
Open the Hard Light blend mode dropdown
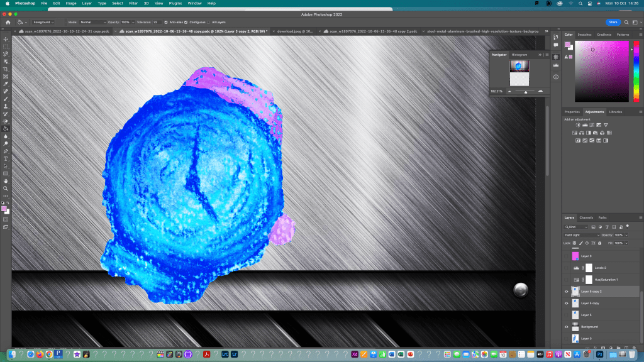click(x=581, y=235)
